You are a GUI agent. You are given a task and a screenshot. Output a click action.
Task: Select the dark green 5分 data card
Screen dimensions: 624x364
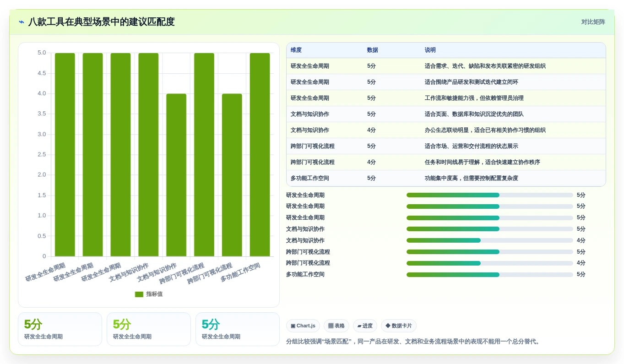click(60, 329)
